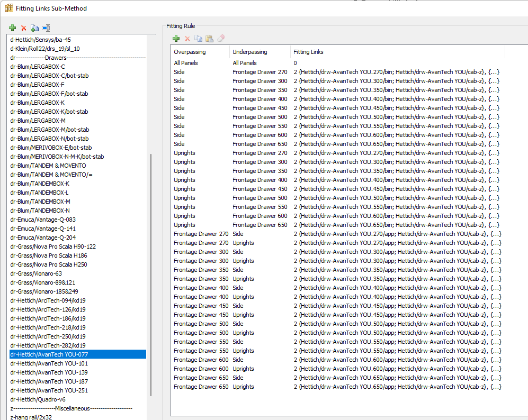Choose dr-Blum/TANDEM & MOVENTO/= entry
This screenshot has height=420, width=528.
click(x=78, y=175)
